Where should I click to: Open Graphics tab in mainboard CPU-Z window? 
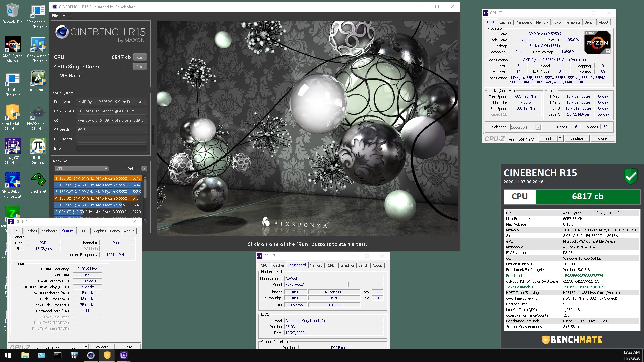click(x=347, y=265)
